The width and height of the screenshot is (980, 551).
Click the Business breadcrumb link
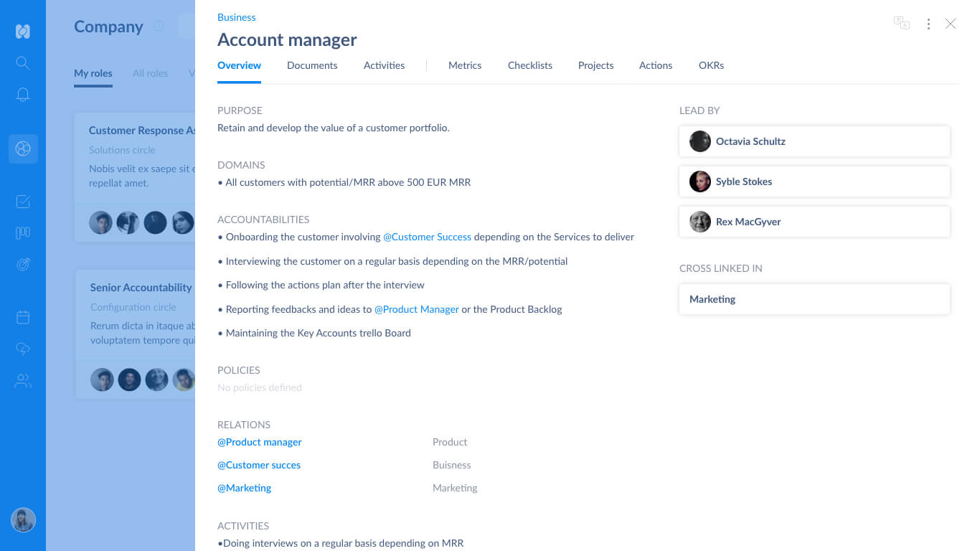click(x=237, y=17)
